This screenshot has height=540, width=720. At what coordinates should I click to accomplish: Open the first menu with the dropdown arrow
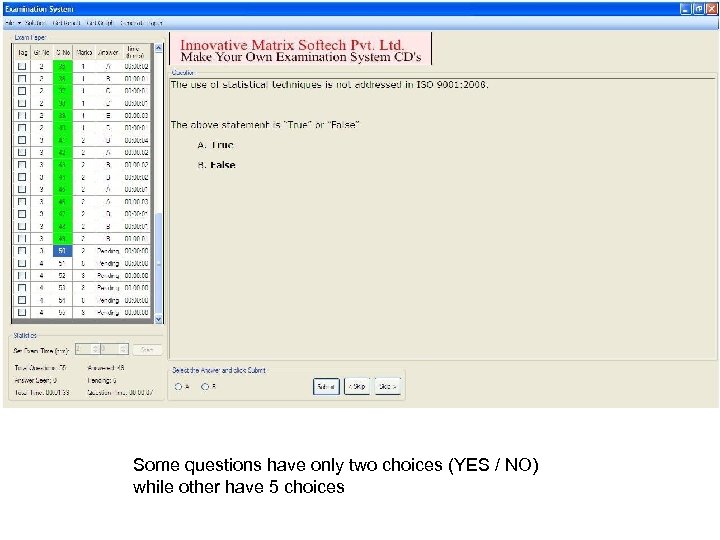click(x=13, y=23)
